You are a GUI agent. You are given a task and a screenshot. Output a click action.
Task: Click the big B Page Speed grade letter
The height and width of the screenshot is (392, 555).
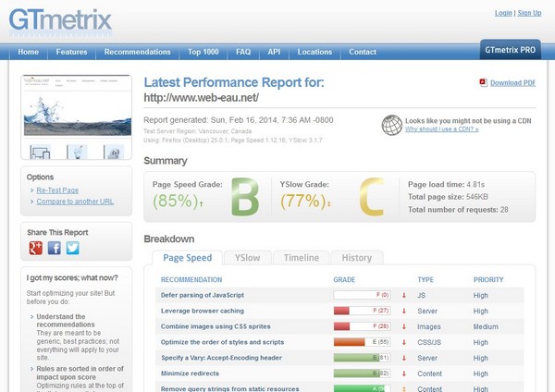245,197
